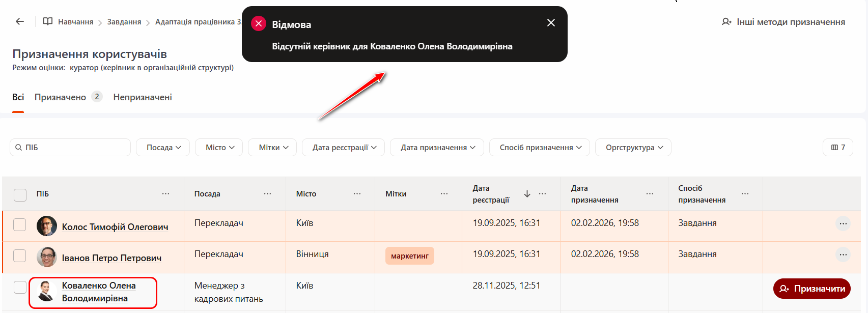Expand the Оргструктура filter dropdown

633,148
